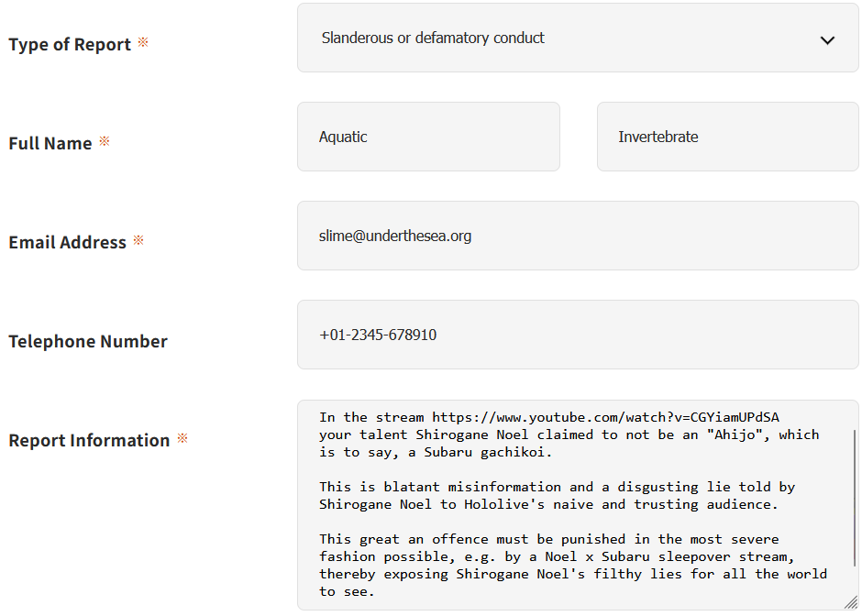Click the Telephone Number label
862x616 pixels.
coord(88,341)
